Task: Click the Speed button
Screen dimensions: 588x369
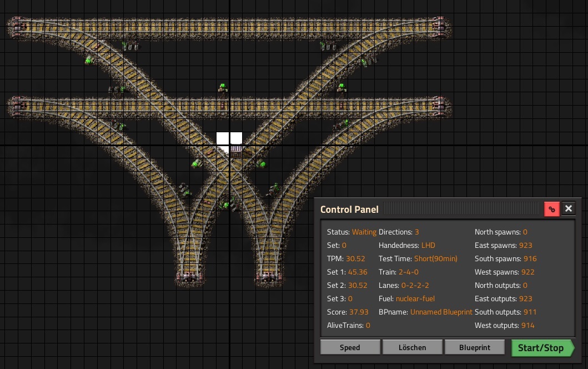Action: [x=350, y=347]
